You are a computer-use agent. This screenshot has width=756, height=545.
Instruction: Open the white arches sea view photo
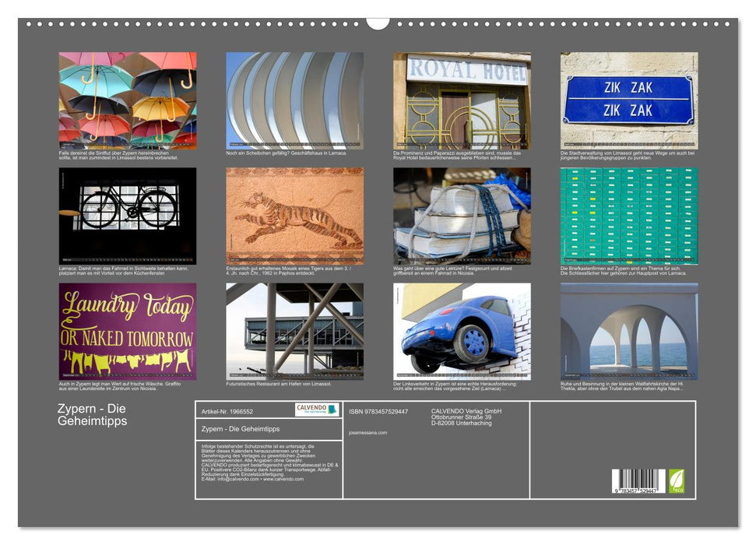point(628,331)
